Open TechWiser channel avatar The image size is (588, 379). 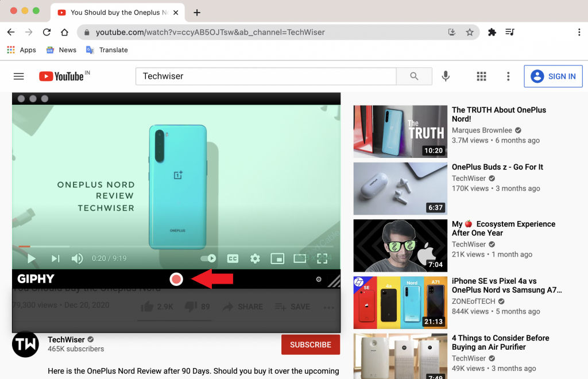(25, 344)
